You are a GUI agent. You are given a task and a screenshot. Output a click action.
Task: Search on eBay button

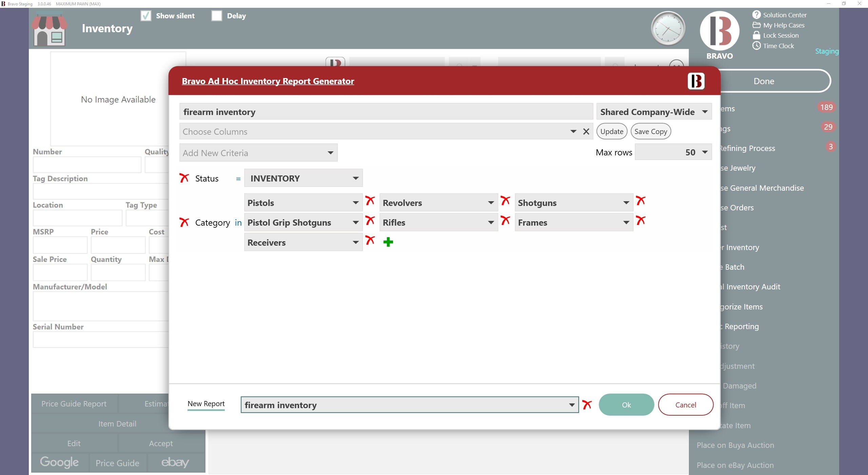click(175, 462)
